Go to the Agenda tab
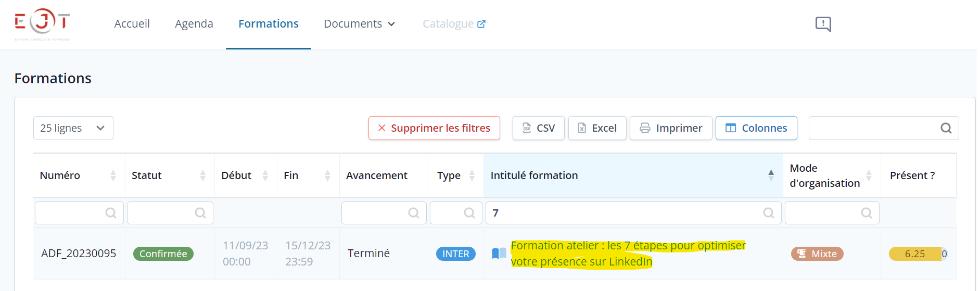980x291 pixels. 194,24
